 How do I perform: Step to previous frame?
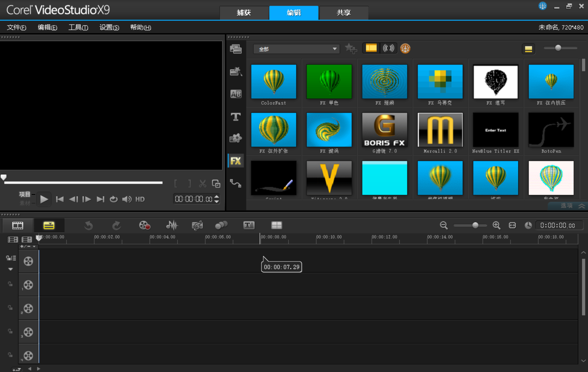tap(73, 199)
